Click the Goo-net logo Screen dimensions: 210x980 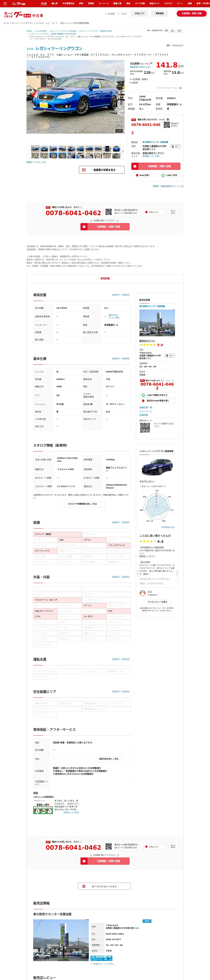24,15
